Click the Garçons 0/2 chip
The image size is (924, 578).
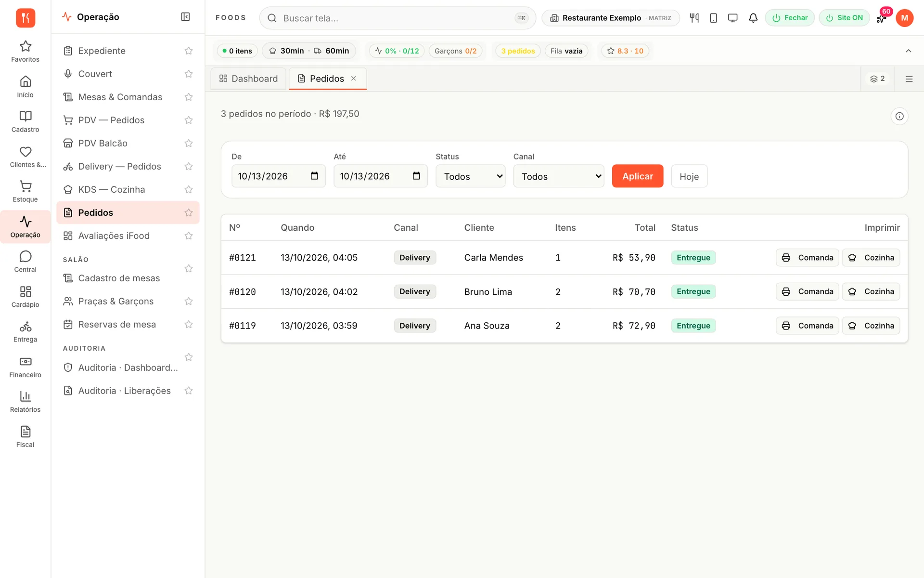coord(455,51)
